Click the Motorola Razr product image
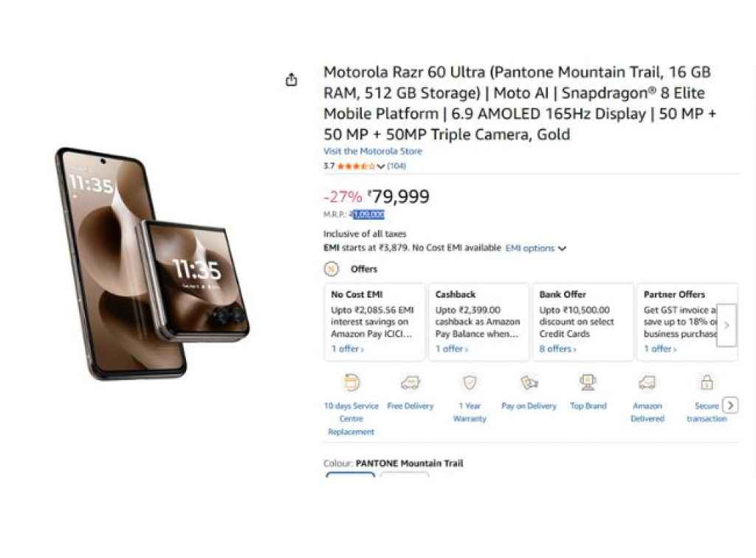The width and height of the screenshot is (756, 558). point(150,263)
